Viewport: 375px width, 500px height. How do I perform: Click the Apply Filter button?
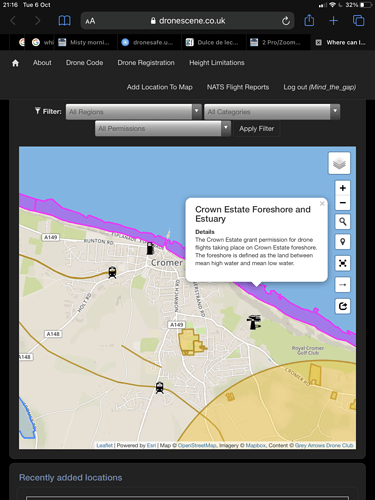pyautogui.click(x=256, y=129)
